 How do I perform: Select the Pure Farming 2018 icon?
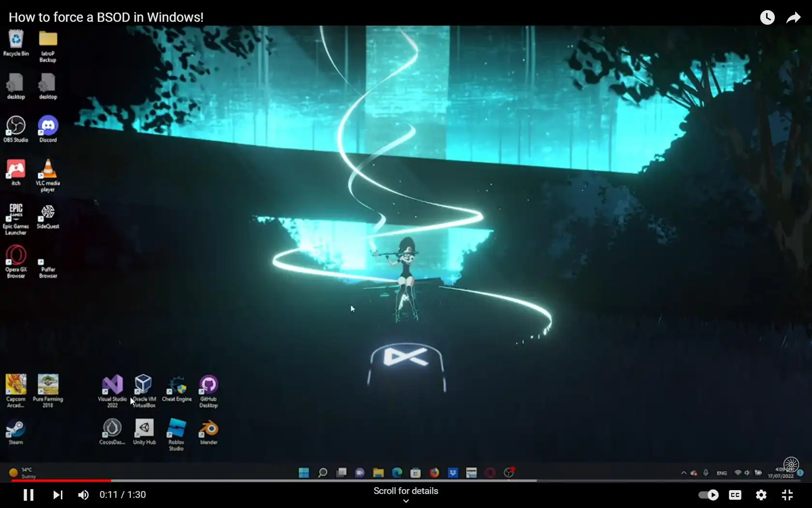click(x=48, y=391)
